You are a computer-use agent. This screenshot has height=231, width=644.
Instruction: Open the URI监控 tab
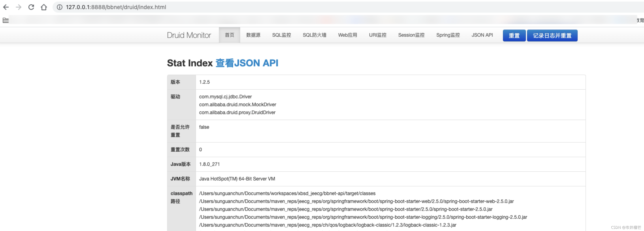[378, 35]
